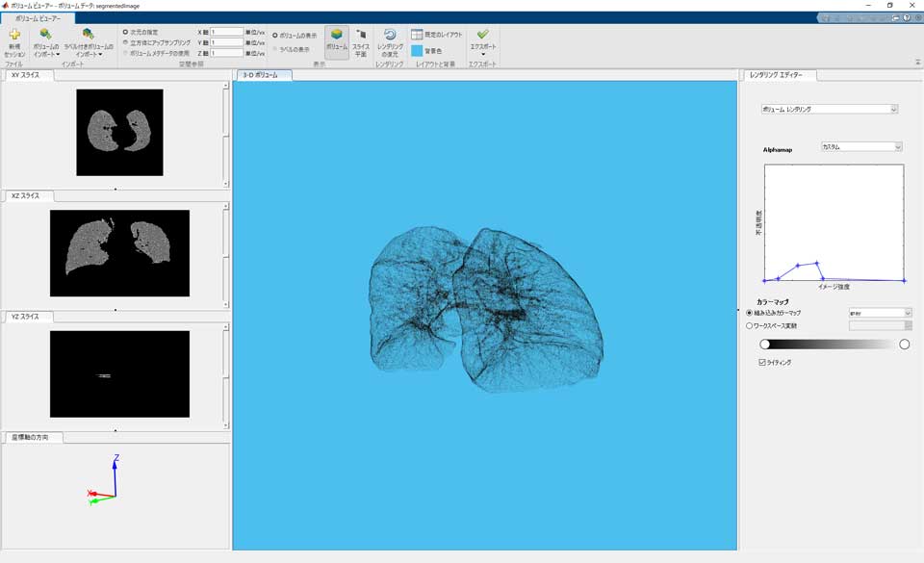The image size is (924, 563).
Task: Open the ボリューム レンダリング dropdown
Action: point(829,110)
